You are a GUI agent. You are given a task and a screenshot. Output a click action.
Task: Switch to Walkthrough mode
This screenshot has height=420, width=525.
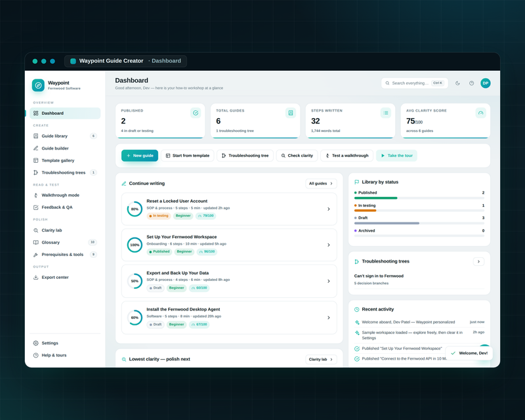click(x=65, y=195)
